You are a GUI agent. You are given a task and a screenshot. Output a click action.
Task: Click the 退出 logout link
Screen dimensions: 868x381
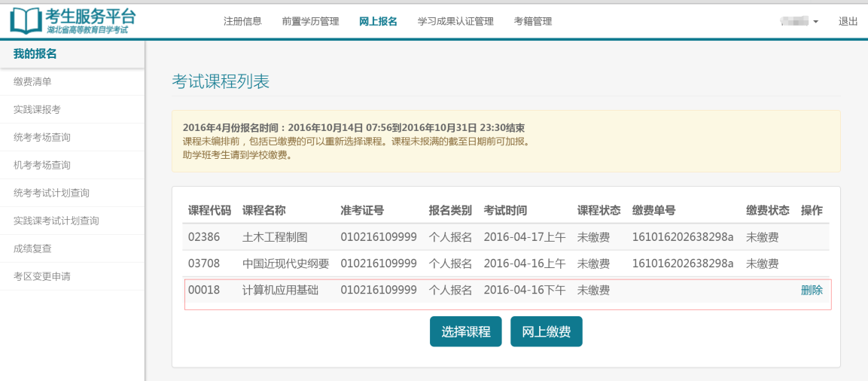click(848, 22)
